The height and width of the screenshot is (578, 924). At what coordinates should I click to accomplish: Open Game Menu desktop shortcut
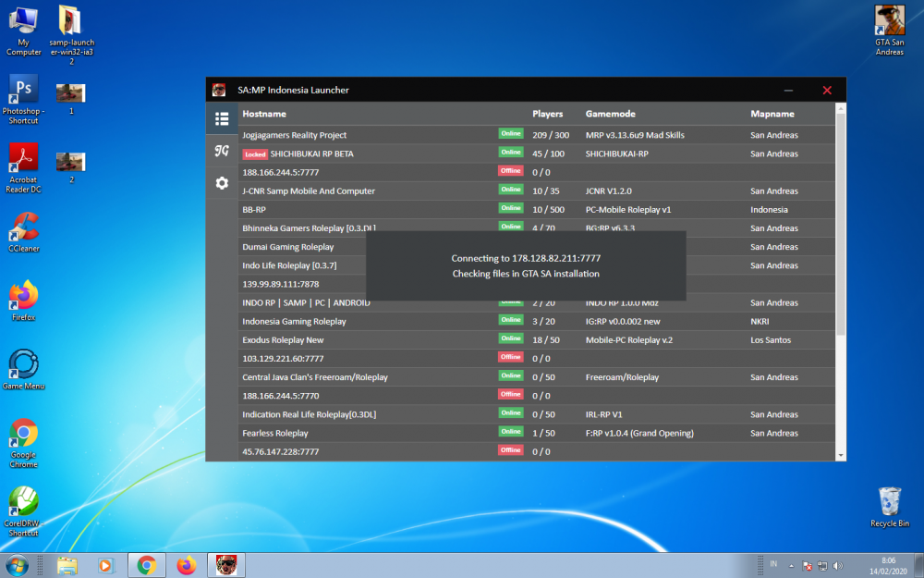tap(24, 370)
